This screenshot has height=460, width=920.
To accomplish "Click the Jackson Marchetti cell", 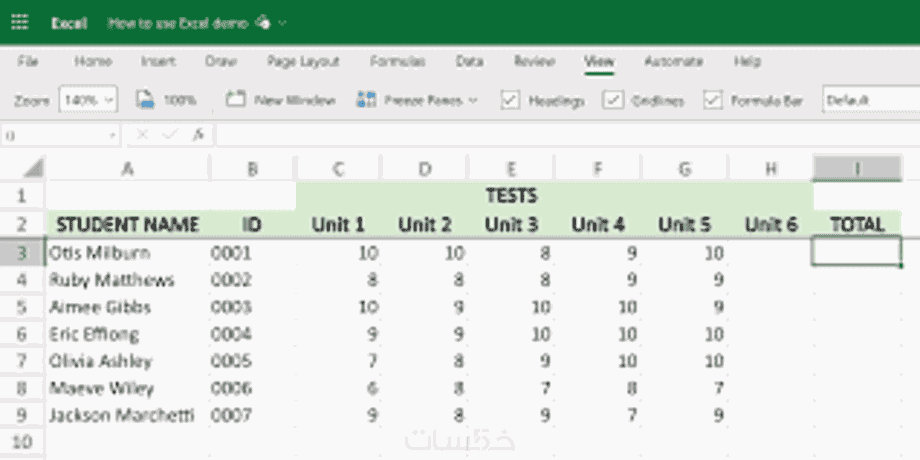I will (x=127, y=415).
